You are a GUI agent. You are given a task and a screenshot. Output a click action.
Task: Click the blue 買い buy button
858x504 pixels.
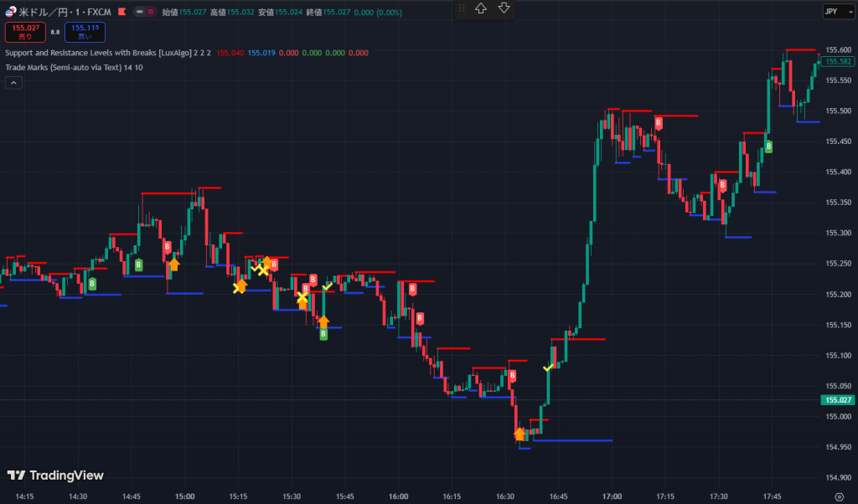(x=85, y=32)
